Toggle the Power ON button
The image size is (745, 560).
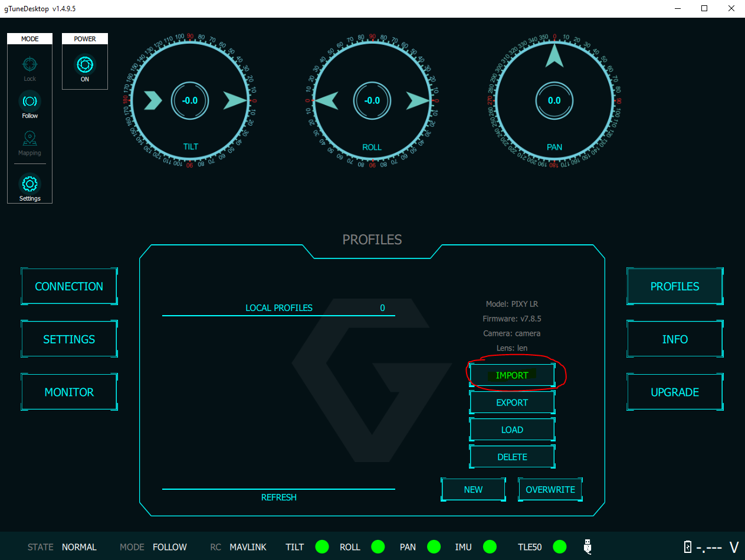(85, 64)
